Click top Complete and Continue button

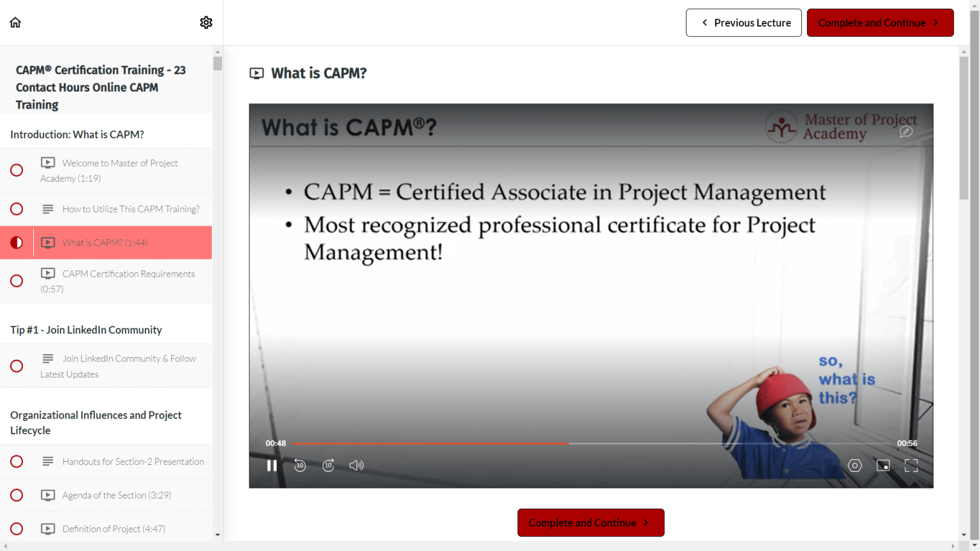click(880, 23)
